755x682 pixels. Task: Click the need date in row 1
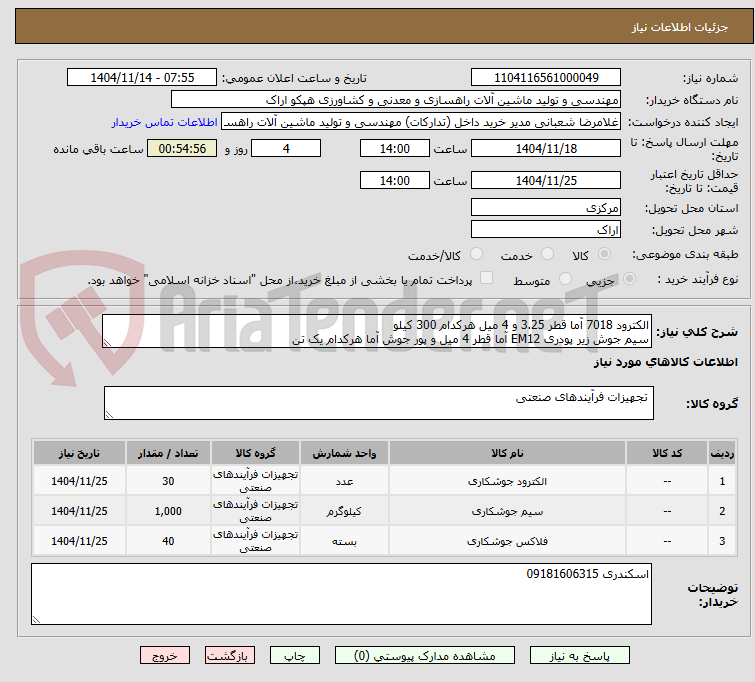point(79,481)
